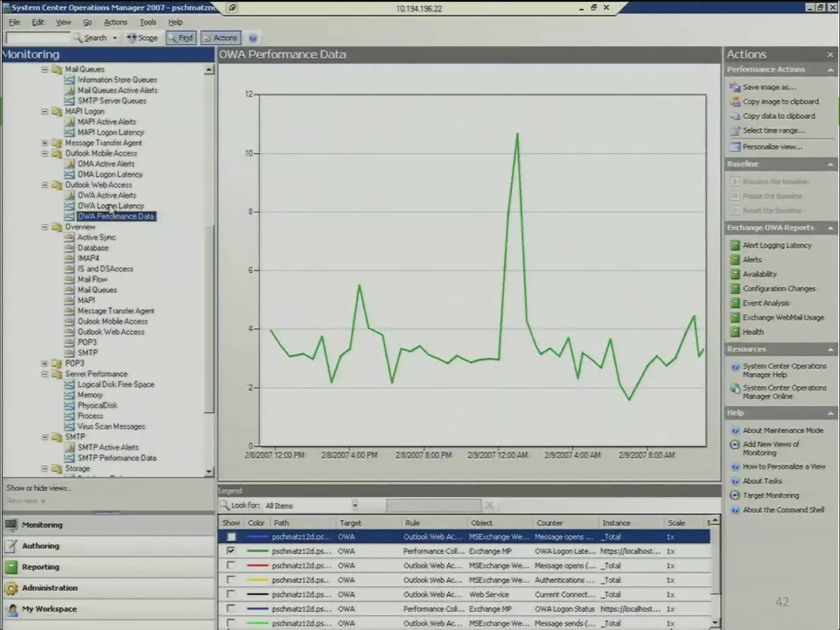Click the Exchange WebMail Usage report icon
Image resolution: width=840 pixels, height=630 pixels.
coord(735,317)
